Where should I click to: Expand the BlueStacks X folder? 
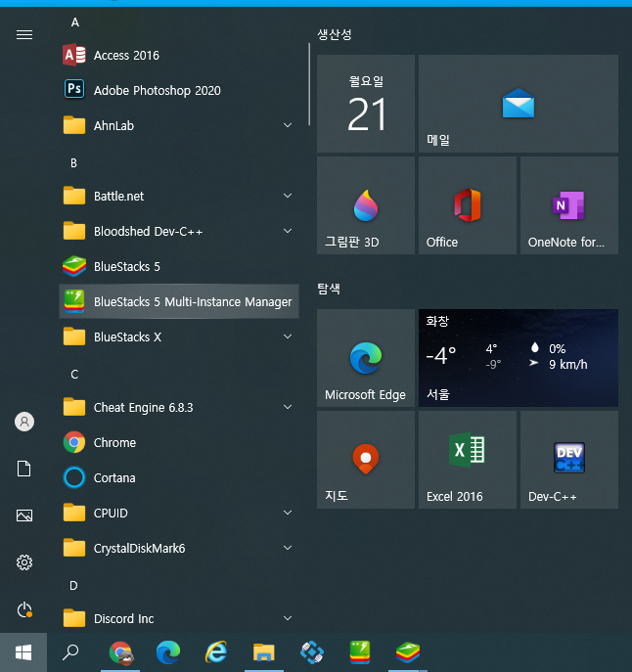tap(179, 336)
